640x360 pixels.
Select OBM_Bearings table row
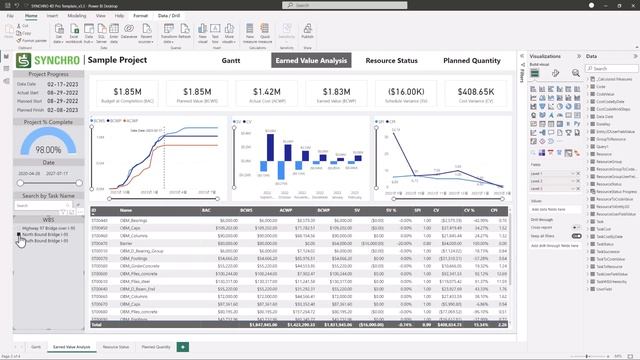(299, 220)
